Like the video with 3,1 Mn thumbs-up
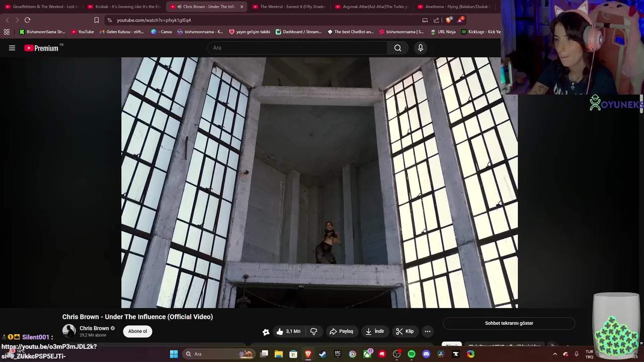This screenshot has width=644, height=362. tap(288, 331)
